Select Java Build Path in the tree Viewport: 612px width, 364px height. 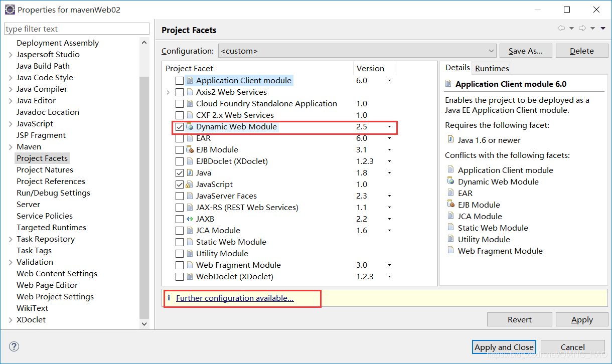(43, 66)
